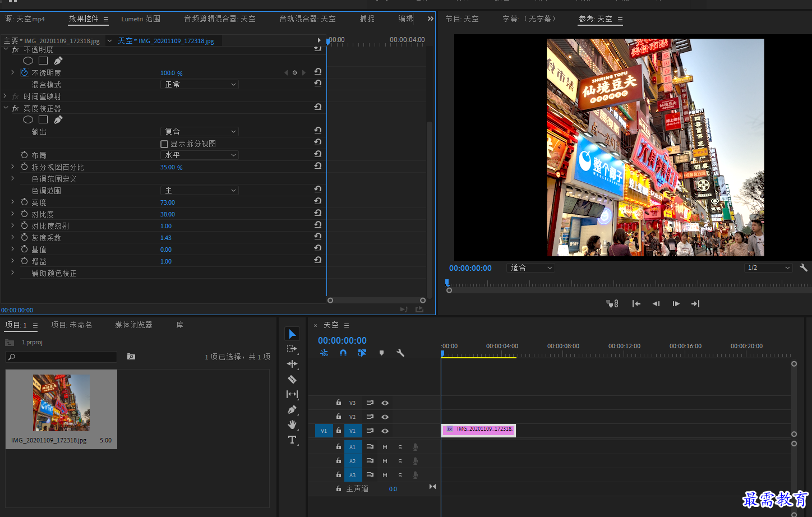Select the Selection tool arrow
The image size is (812, 517).
292,334
